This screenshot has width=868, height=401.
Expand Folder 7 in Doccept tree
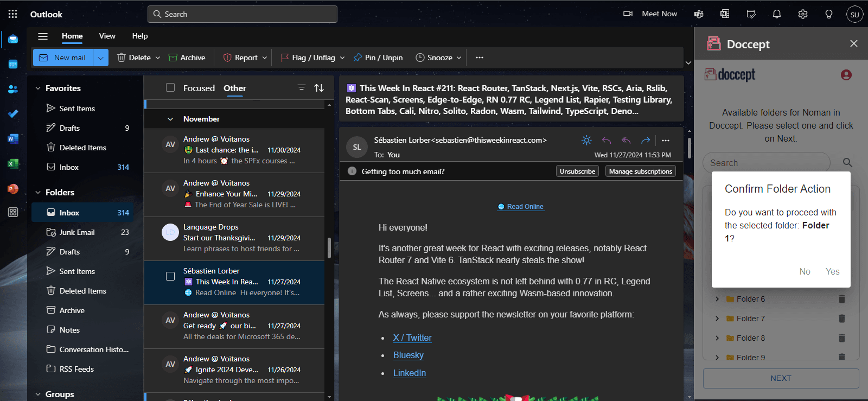(717, 319)
